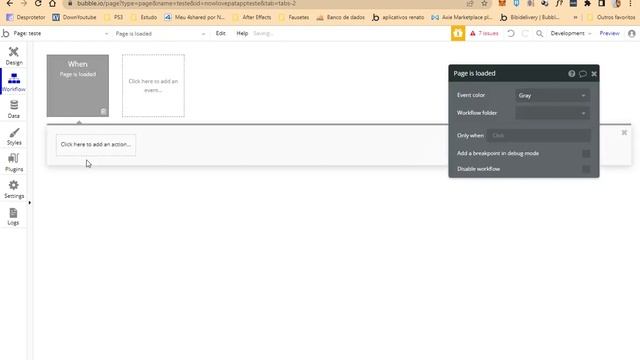The height and width of the screenshot is (360, 640).
Task: Open the Settings tab in the sidebar
Action: pyautogui.click(x=14, y=189)
